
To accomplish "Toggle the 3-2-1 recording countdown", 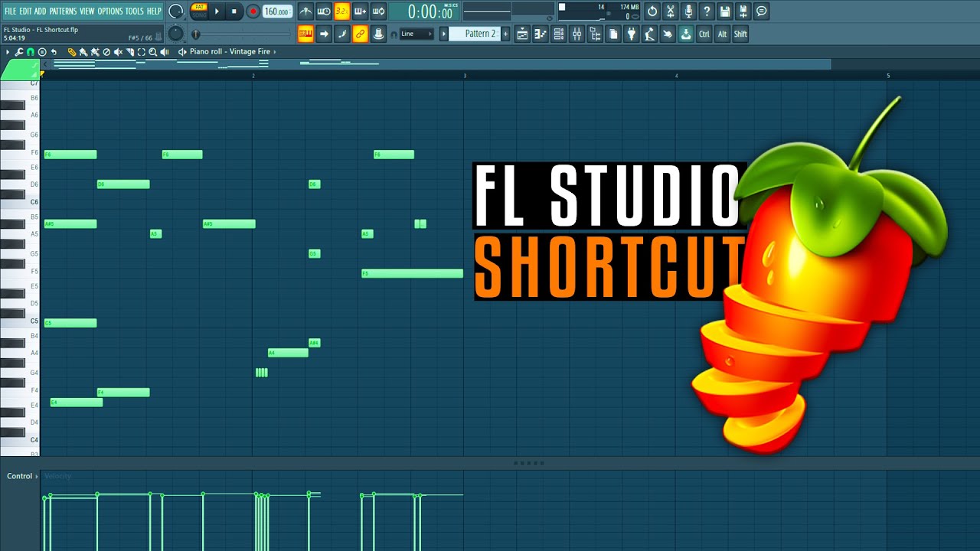I will click(342, 11).
